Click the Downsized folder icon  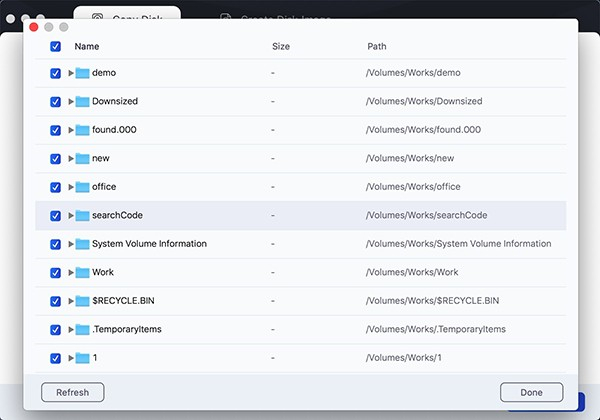click(83, 101)
